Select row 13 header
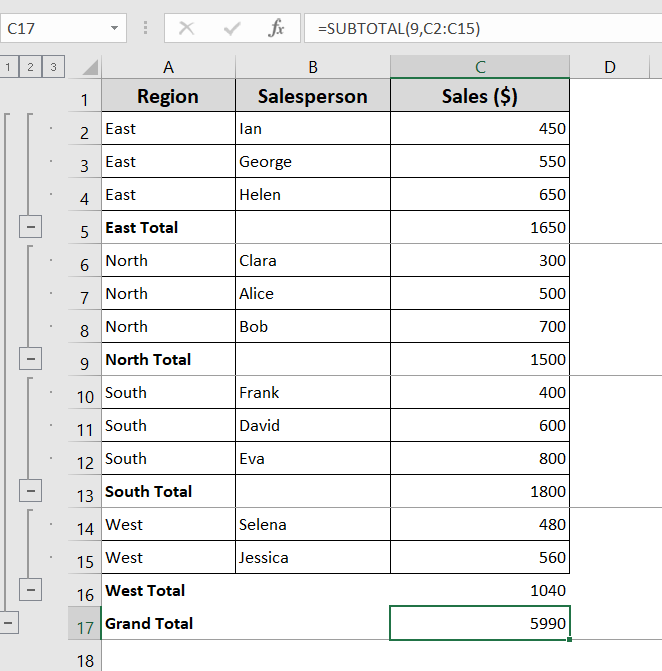662x671 pixels. 85,491
